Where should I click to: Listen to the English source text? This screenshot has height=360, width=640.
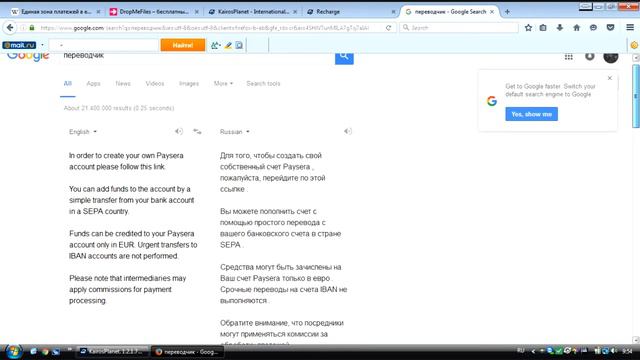click(179, 131)
